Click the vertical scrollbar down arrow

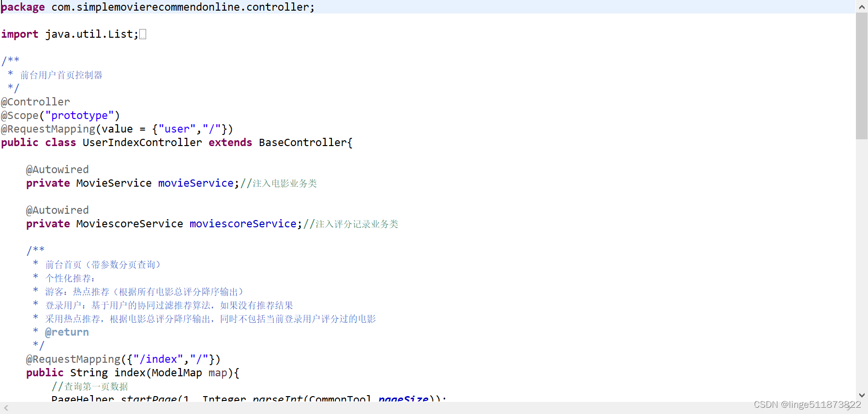pos(862,395)
